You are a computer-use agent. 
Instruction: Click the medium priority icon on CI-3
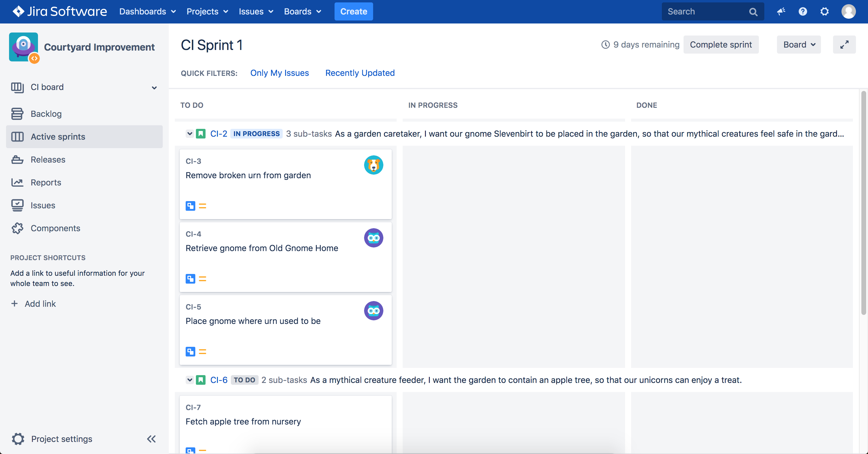click(x=203, y=206)
